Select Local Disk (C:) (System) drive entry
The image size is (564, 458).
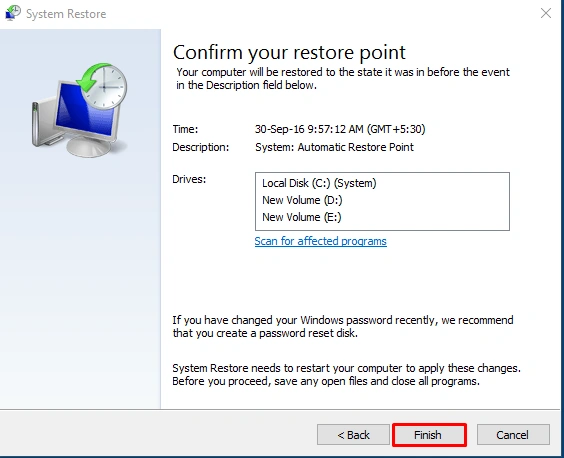[x=319, y=183]
